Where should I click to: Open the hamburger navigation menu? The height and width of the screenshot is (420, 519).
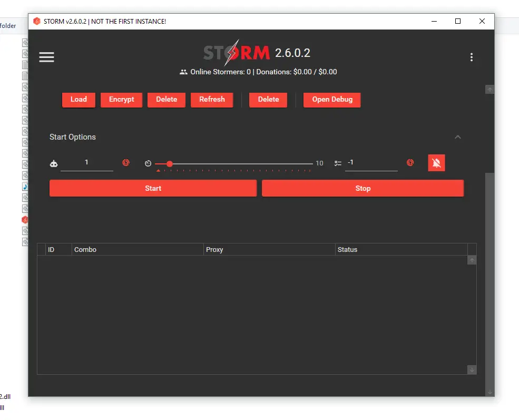pos(46,57)
